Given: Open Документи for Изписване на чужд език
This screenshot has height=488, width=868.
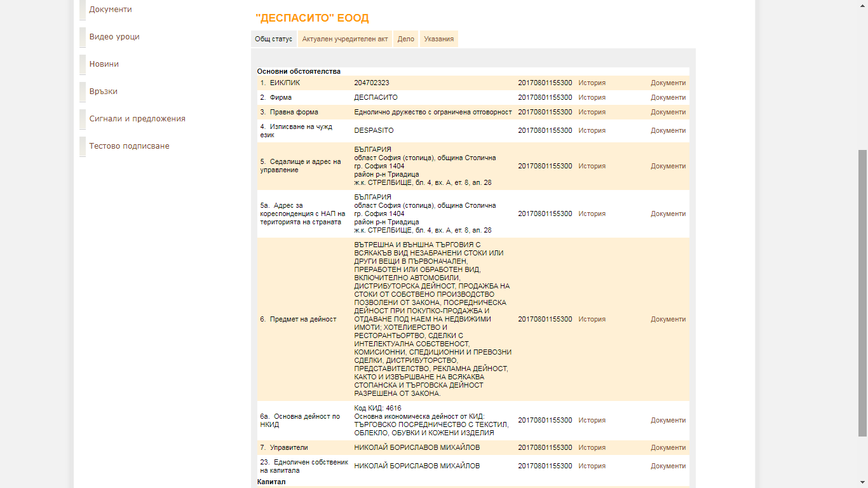Looking at the screenshot, I should pos(668,130).
